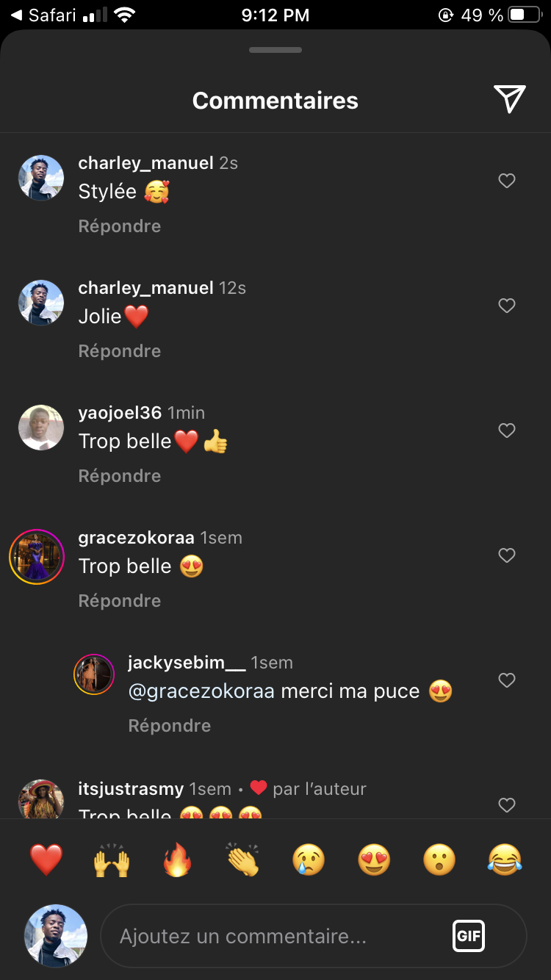Insert the fire emoji reaction

coord(177,860)
